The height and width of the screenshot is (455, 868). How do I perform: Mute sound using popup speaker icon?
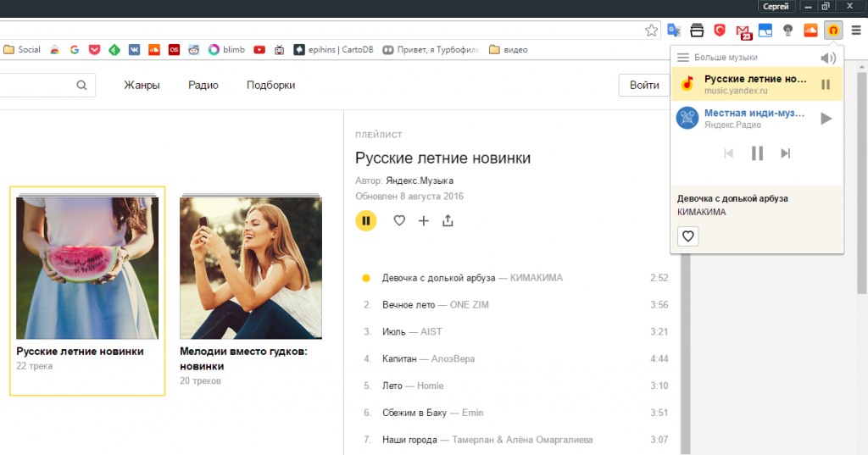[x=828, y=58]
